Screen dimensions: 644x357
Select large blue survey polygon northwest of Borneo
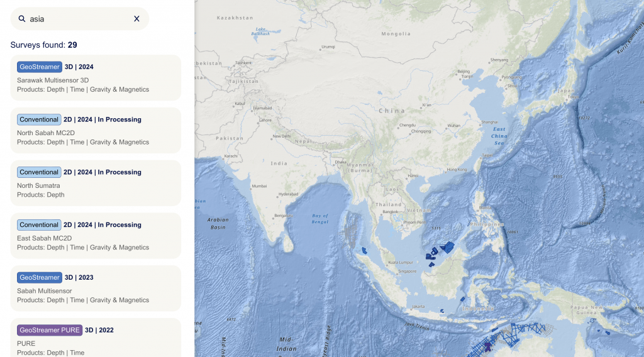tap(448, 247)
